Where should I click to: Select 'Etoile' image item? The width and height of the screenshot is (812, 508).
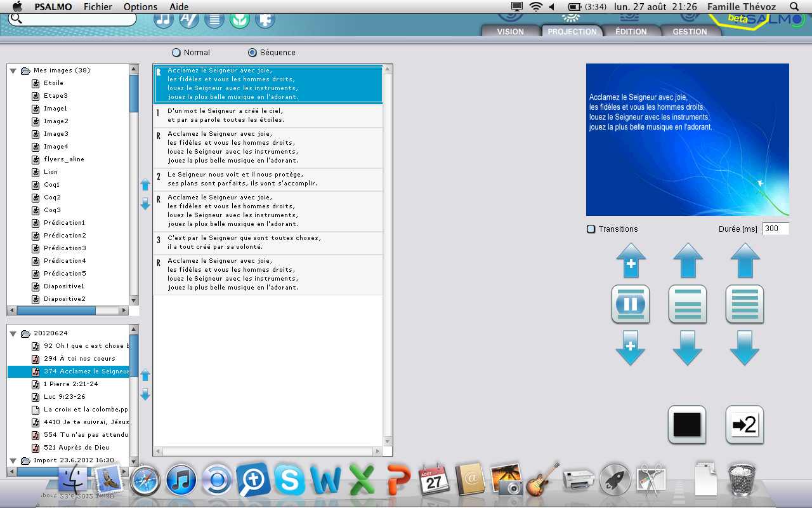(53, 83)
